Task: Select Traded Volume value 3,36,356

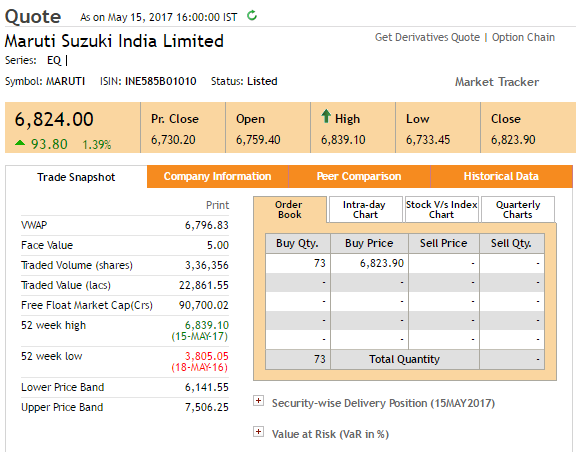Action: click(207, 265)
